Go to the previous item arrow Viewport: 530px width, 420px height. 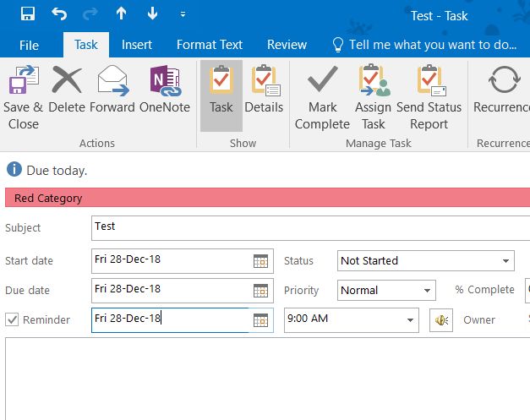point(121,14)
